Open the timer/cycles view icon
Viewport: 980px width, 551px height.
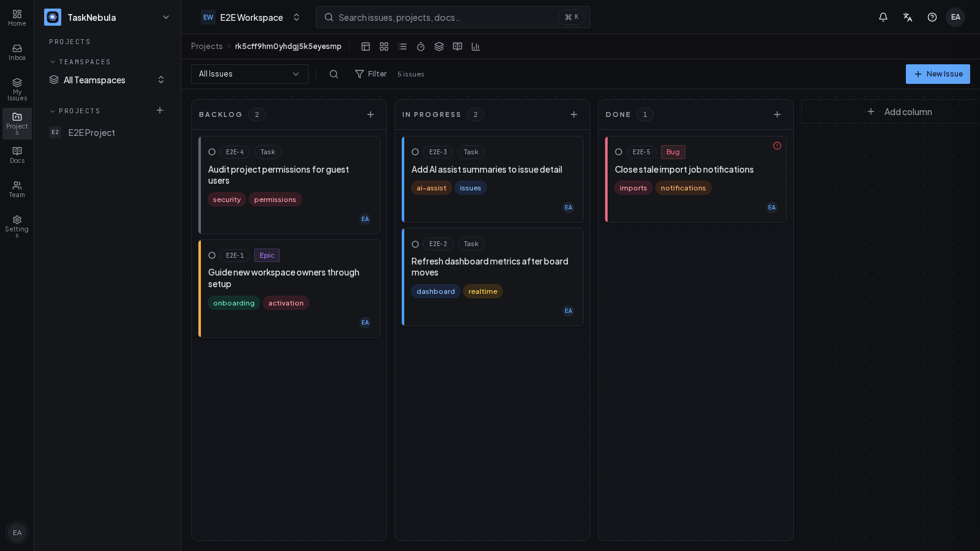(x=421, y=47)
